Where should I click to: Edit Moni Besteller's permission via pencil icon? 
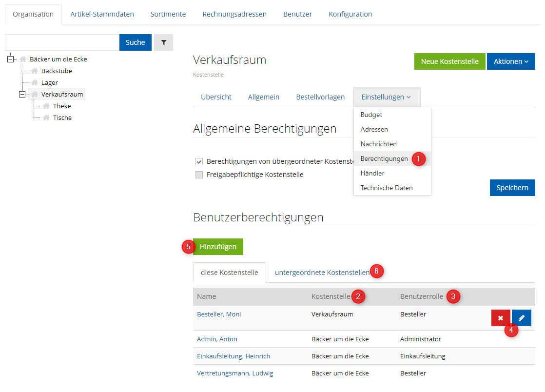[522, 318]
